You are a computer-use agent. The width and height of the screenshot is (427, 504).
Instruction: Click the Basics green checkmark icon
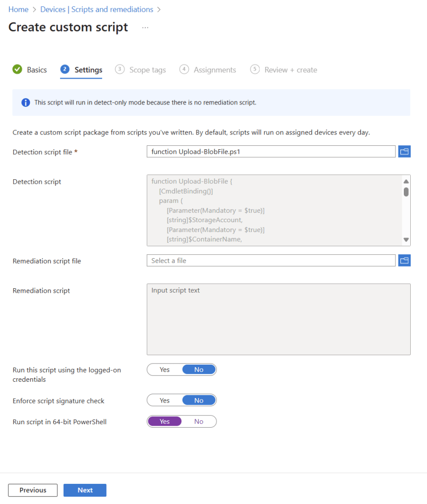point(17,69)
